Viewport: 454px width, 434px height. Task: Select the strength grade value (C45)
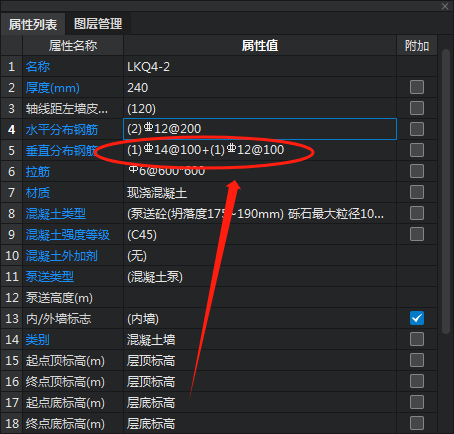pos(260,234)
